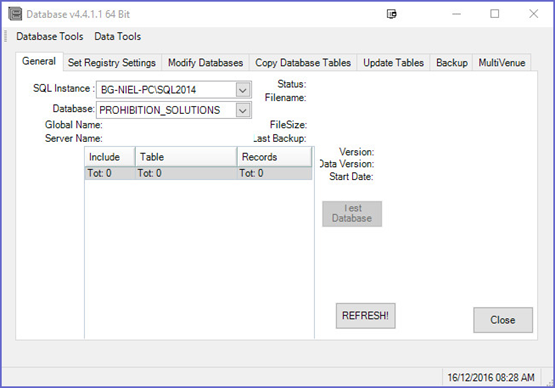Viewport: 555px width, 388px height.
Task: Switch to Set Registry Settings tab
Action: [x=112, y=63]
